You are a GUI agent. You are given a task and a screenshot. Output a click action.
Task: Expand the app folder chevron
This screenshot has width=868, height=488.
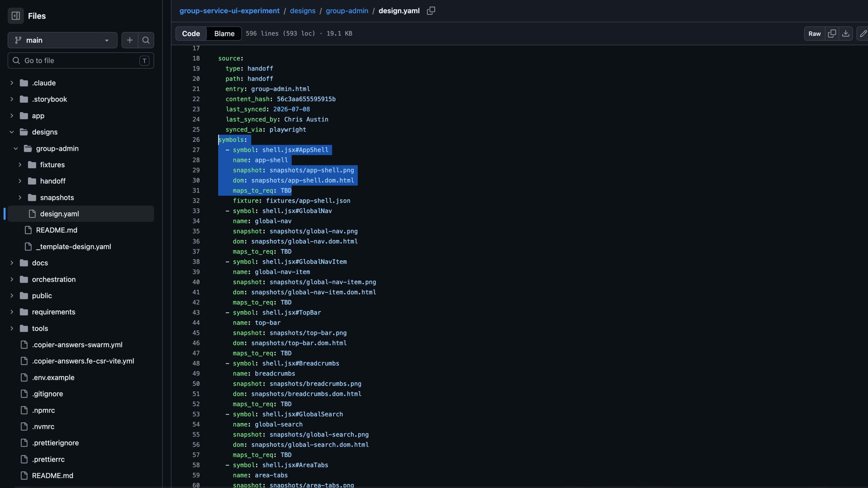(x=12, y=115)
